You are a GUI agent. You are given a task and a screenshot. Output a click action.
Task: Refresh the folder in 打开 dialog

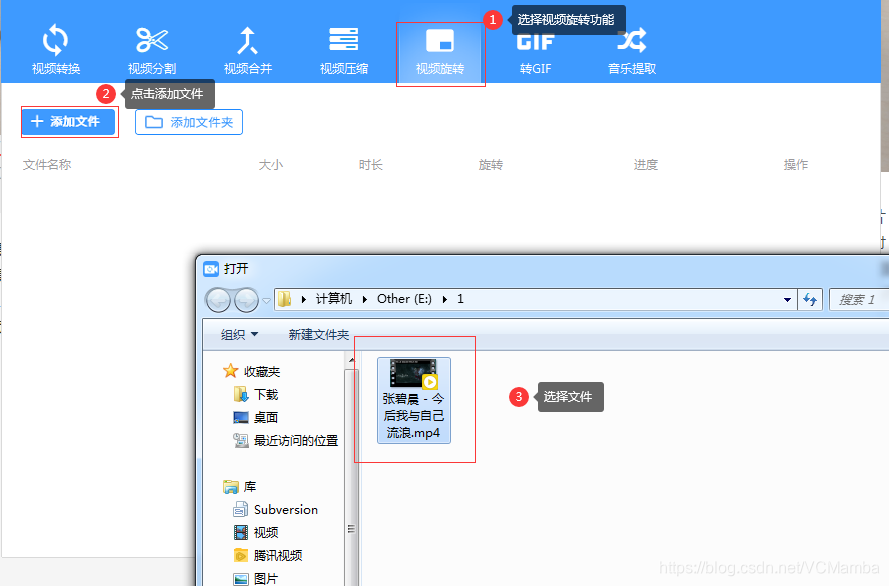pos(810,299)
